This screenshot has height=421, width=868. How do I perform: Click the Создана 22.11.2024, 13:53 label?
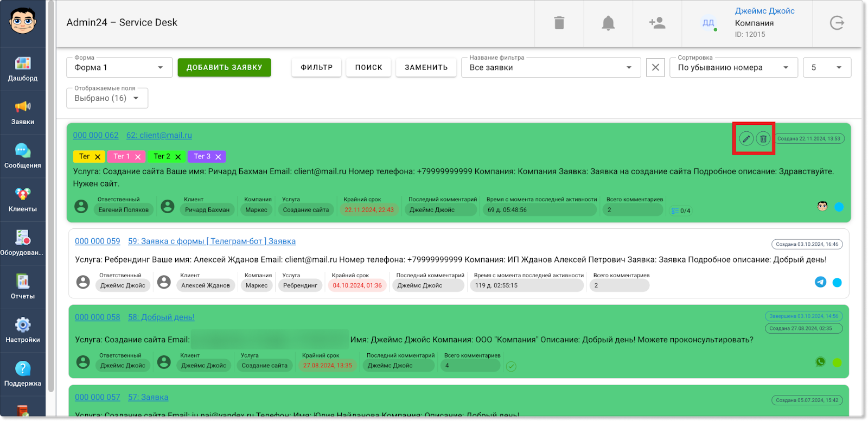pyautogui.click(x=809, y=138)
